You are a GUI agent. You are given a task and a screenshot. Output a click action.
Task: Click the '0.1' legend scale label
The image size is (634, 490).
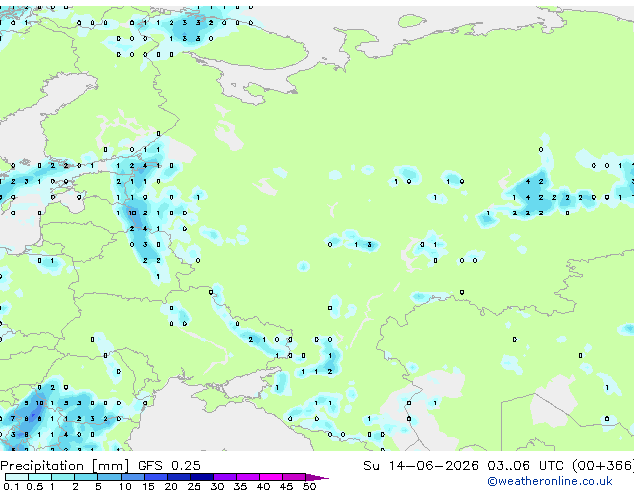[x=11, y=486]
